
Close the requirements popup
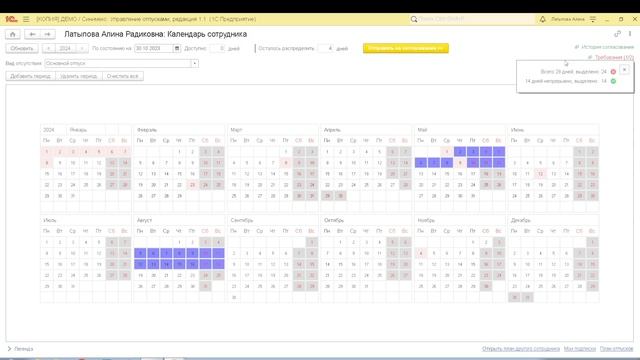[x=624, y=70]
